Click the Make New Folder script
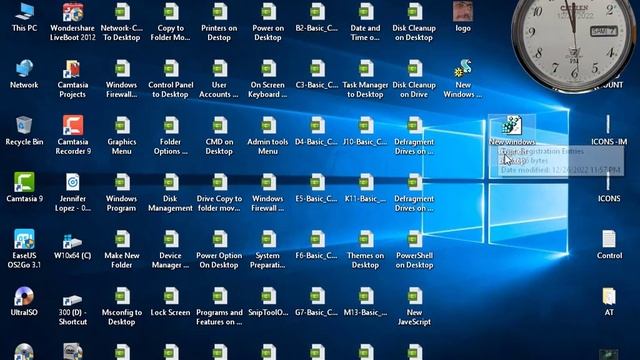The image size is (640, 360). [122, 239]
